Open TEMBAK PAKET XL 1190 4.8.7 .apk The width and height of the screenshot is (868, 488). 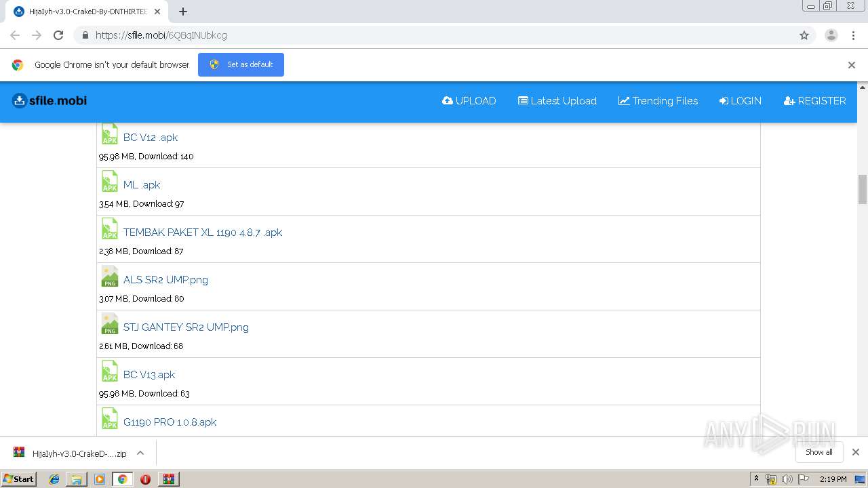(x=203, y=232)
